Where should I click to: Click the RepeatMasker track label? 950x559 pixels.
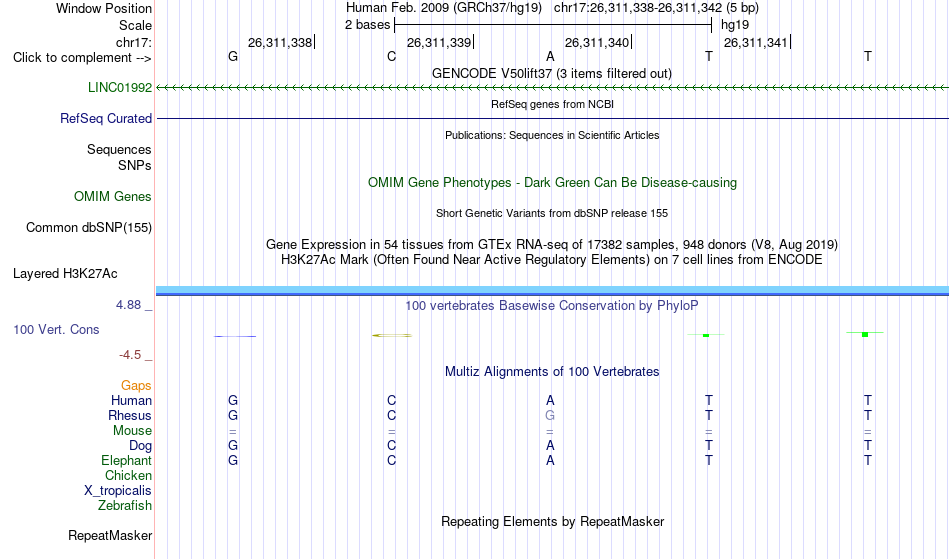coord(110,535)
